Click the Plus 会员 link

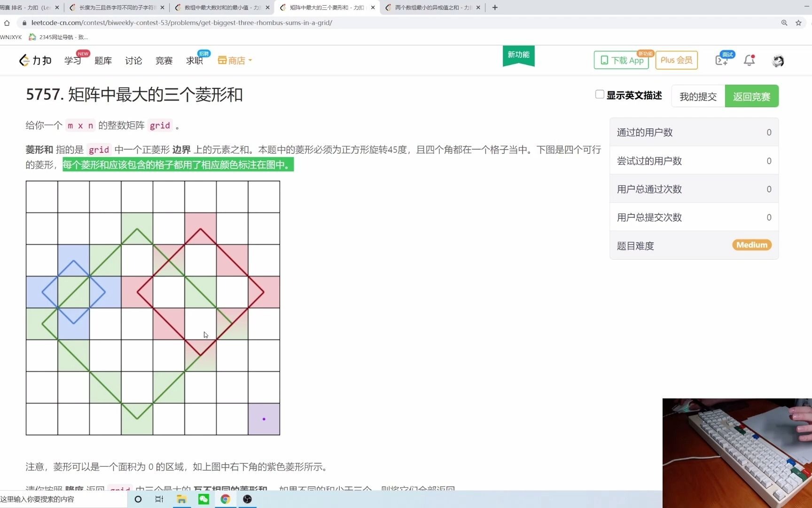[676, 60]
